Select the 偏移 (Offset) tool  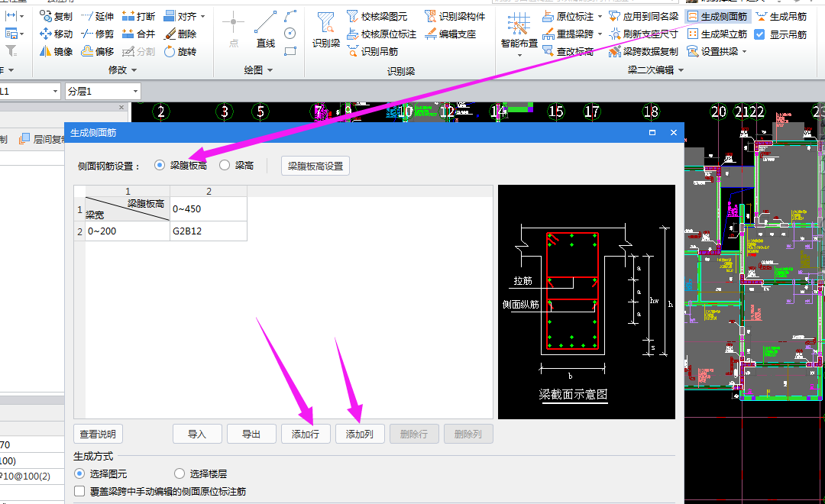click(97, 52)
